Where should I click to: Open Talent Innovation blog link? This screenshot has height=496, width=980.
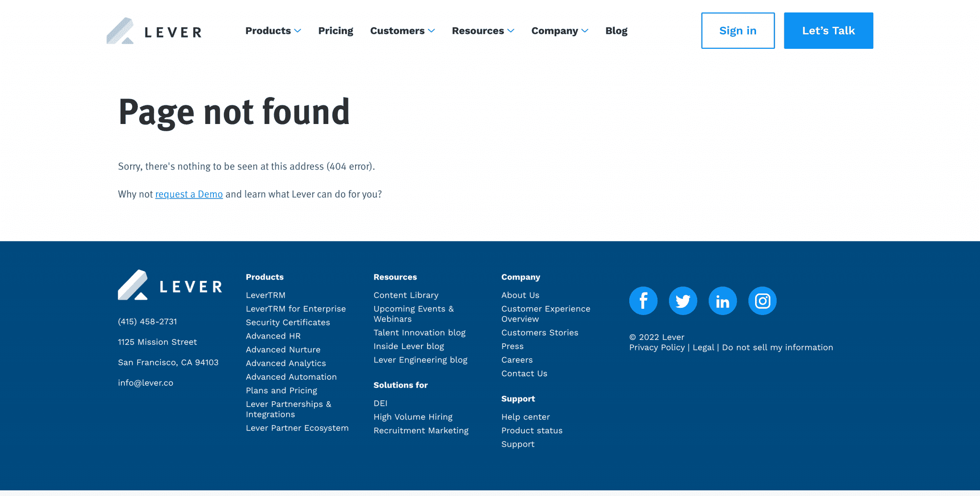pos(419,333)
